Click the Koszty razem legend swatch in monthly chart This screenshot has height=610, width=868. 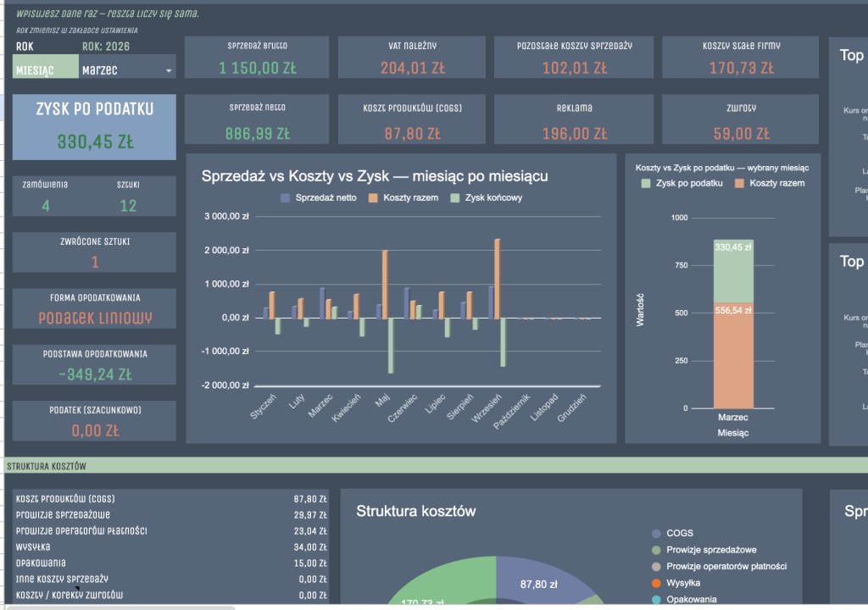tap(373, 197)
